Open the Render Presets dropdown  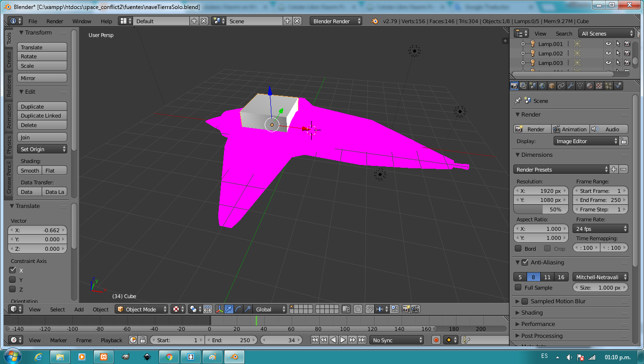click(x=561, y=169)
